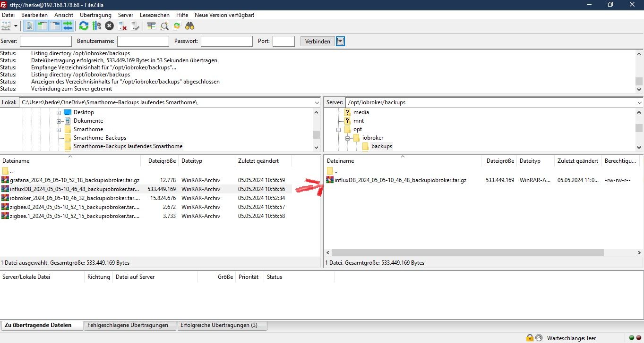Open the Site Manager dropdown arrow
This screenshot has height=343, width=644.
pos(16,26)
